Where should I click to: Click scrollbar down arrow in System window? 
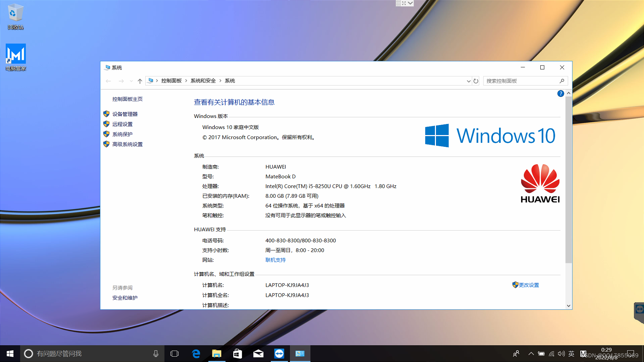pos(568,306)
